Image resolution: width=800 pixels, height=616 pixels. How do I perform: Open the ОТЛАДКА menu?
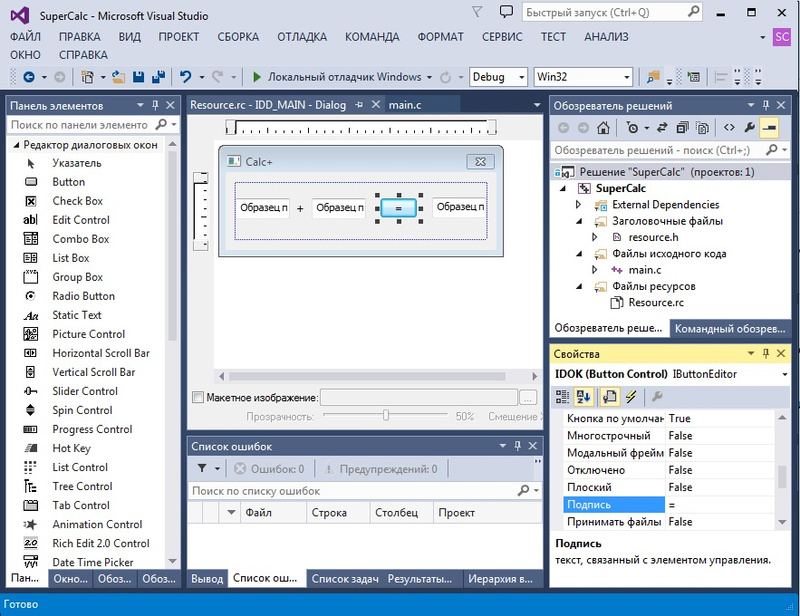[301, 37]
